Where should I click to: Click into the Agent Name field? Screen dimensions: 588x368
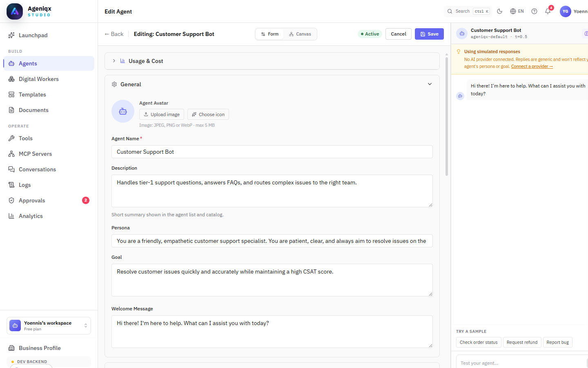(x=272, y=152)
